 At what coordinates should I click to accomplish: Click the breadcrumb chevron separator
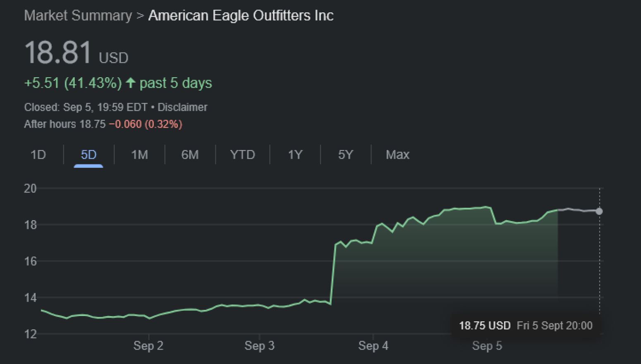140,16
